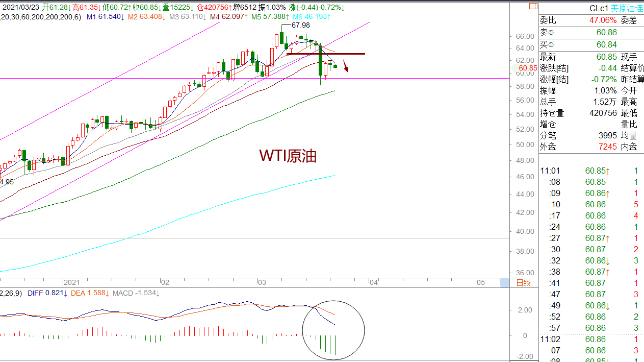The width and height of the screenshot is (644, 362).
Task: Click the 增仓 label
Action: (x=548, y=124)
